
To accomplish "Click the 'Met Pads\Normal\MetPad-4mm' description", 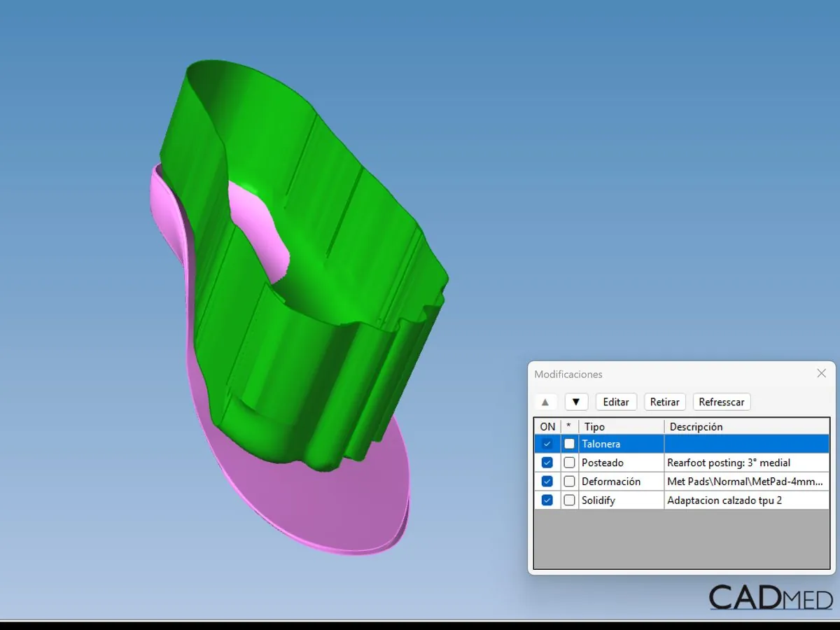I will 744,482.
